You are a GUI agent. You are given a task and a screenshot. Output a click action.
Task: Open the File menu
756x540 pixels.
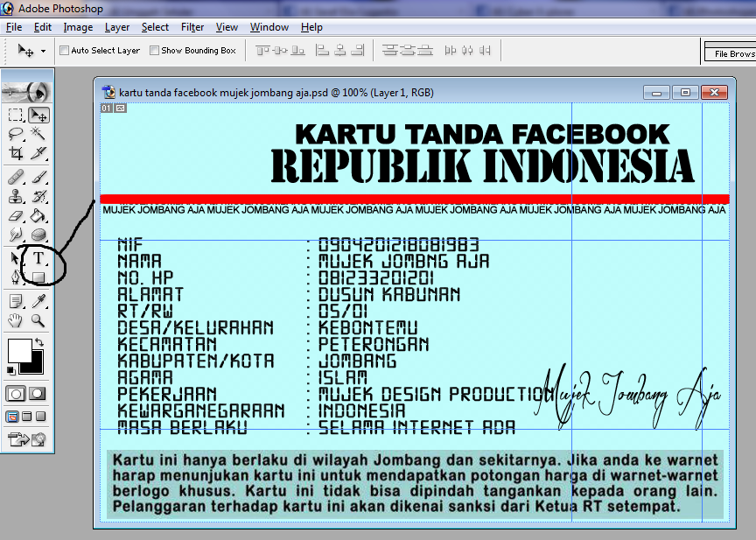pos(14,27)
